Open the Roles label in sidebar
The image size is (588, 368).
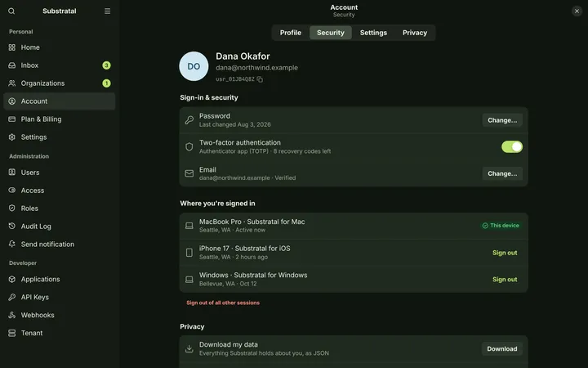(x=29, y=209)
